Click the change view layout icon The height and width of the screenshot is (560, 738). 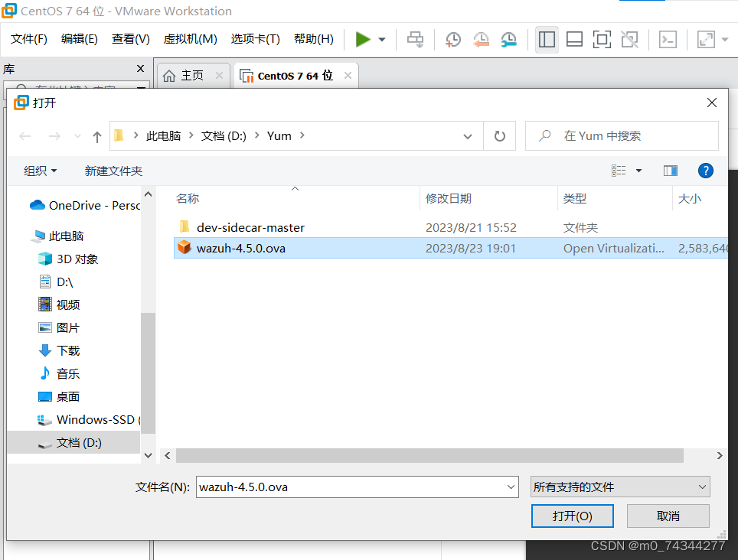point(619,171)
